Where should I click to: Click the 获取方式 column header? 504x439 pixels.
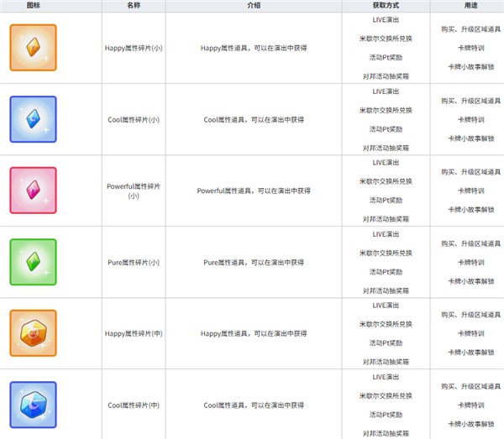click(386, 6)
